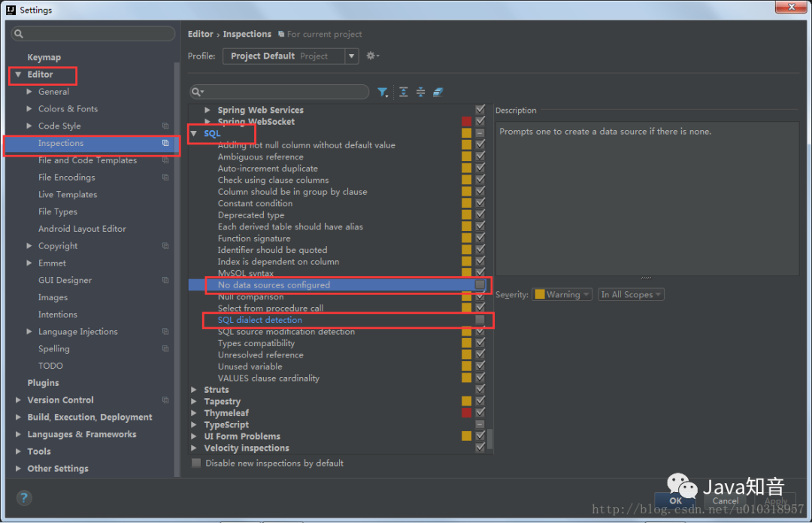Open the Severity Warning dropdown
The height and width of the screenshot is (523, 812).
tap(562, 294)
